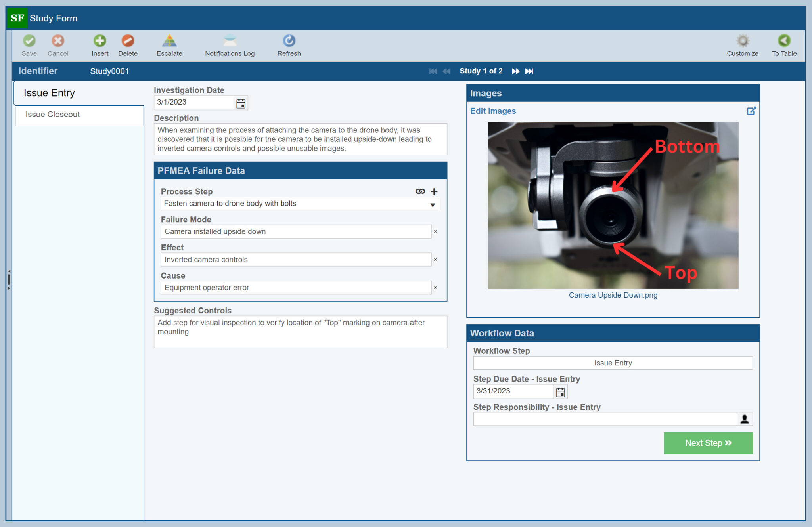Viewport: 812px width, 527px height.
Task: Click the Next Step button
Action: (708, 443)
